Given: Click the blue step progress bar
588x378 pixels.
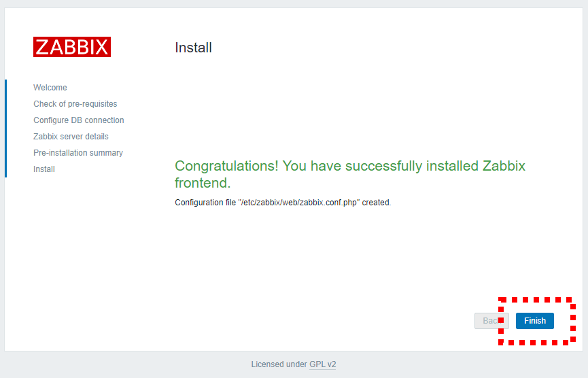Looking at the screenshot, I should tap(5, 128).
